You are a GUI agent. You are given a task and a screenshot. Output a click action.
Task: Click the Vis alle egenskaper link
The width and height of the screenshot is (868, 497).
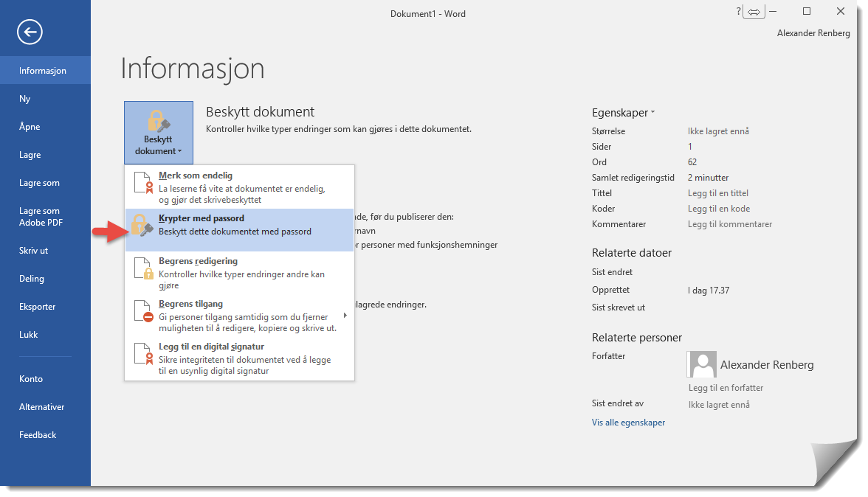click(628, 423)
